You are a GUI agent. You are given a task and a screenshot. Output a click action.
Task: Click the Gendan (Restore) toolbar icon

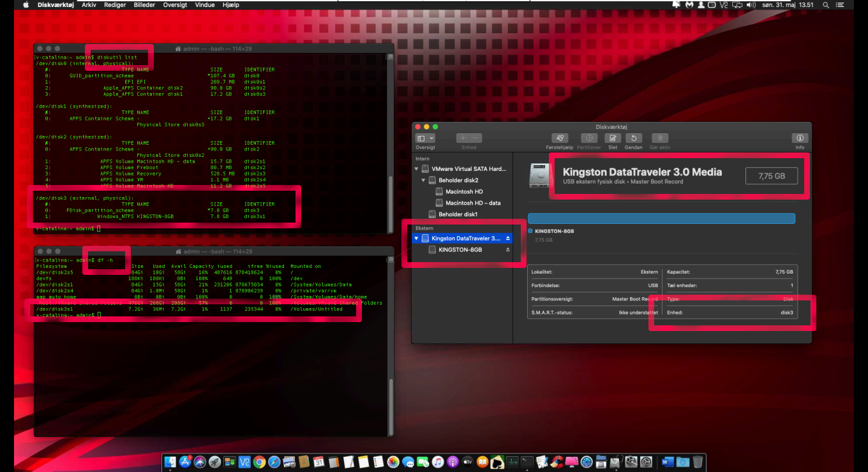(x=633, y=138)
